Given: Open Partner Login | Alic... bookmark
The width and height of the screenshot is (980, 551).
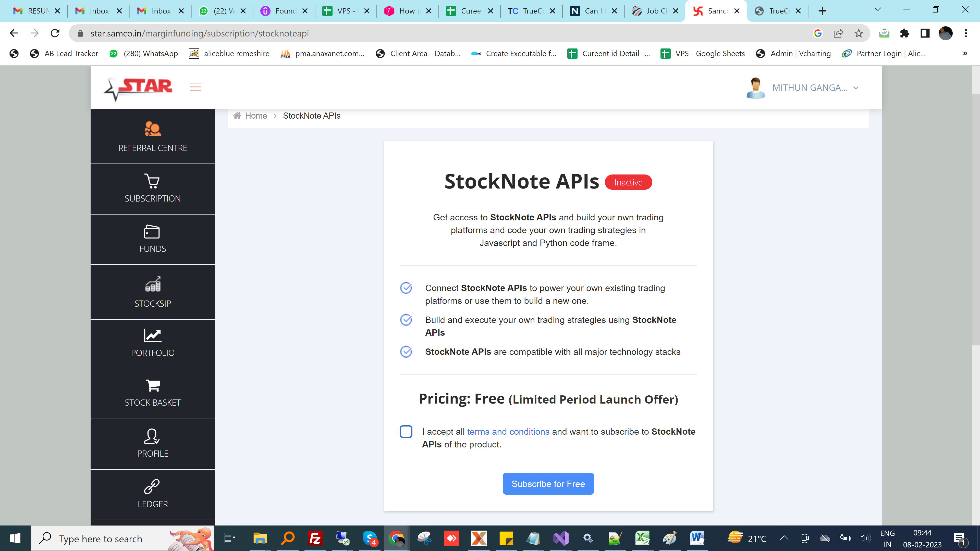Looking at the screenshot, I should click(884, 54).
